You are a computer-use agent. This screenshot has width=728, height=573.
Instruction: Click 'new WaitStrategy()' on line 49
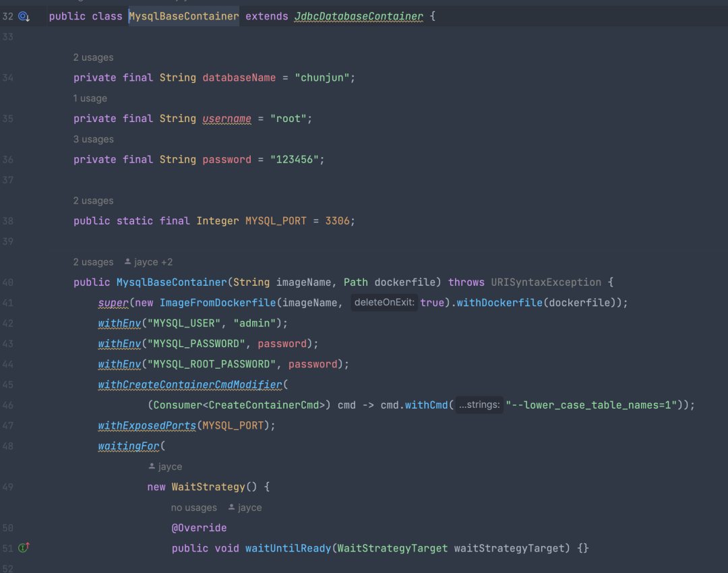[x=202, y=487]
